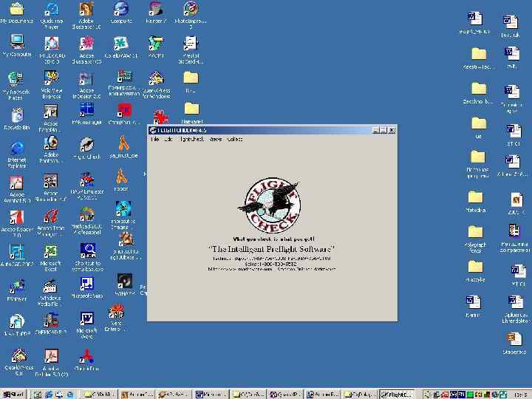The width and height of the screenshot is (532, 399).
Task: Click "The Intelligent Preflight Software" tagline text
Action: tap(272, 249)
